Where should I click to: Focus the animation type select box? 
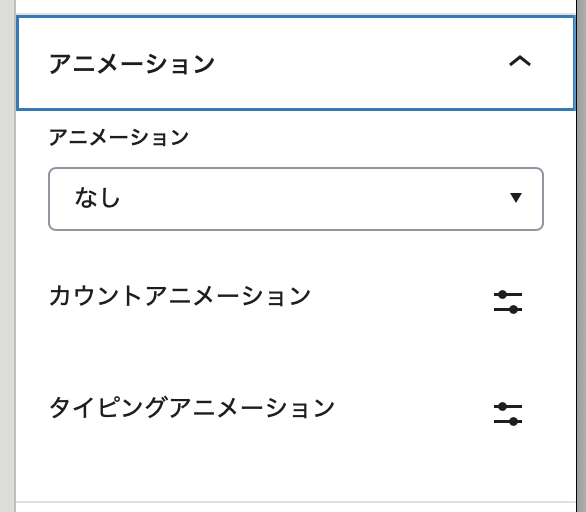[296, 199]
